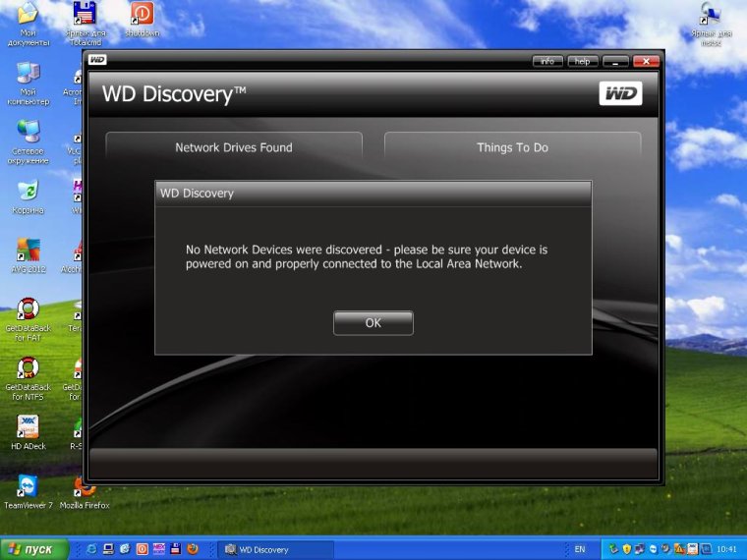This screenshot has height=560, width=747.
Task: Select the TeamViewer 7 desktop shortcut
Action: point(29,491)
